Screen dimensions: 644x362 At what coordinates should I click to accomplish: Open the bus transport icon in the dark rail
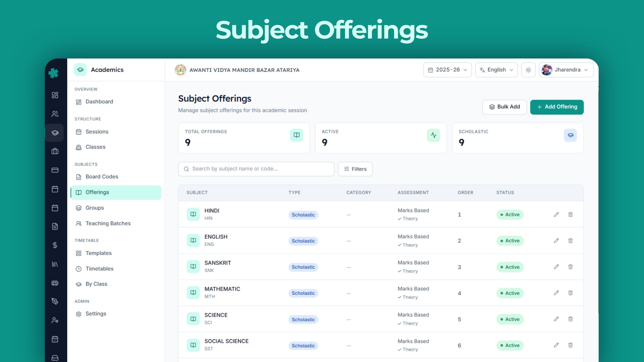pos(55,283)
